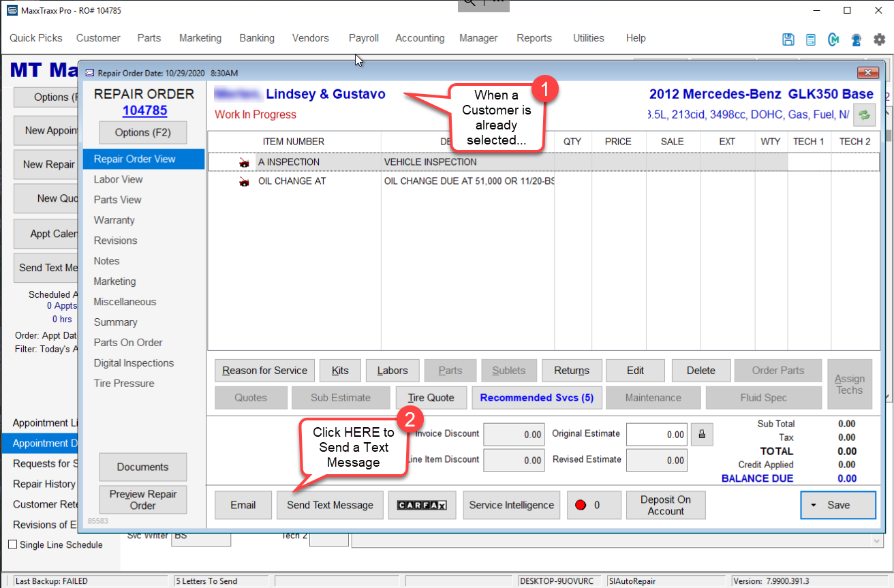Click the Labors button
This screenshot has width=894, height=588.
coord(392,371)
